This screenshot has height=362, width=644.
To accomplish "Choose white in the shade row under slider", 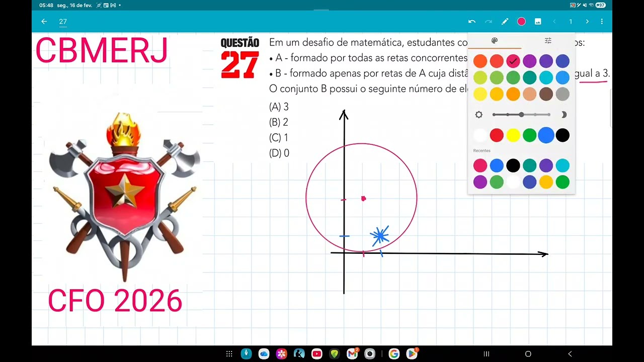I will coord(480,135).
